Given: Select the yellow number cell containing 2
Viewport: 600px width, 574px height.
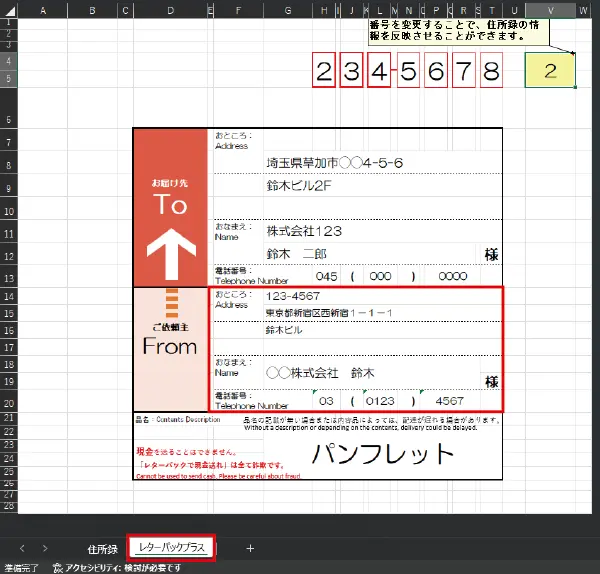Looking at the screenshot, I should pyautogui.click(x=550, y=71).
